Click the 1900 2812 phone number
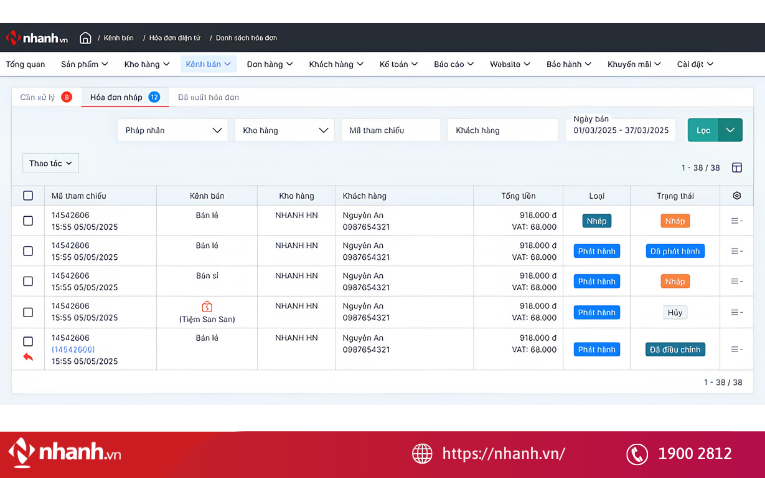Image resolution: width=765 pixels, height=478 pixels. pos(695,454)
